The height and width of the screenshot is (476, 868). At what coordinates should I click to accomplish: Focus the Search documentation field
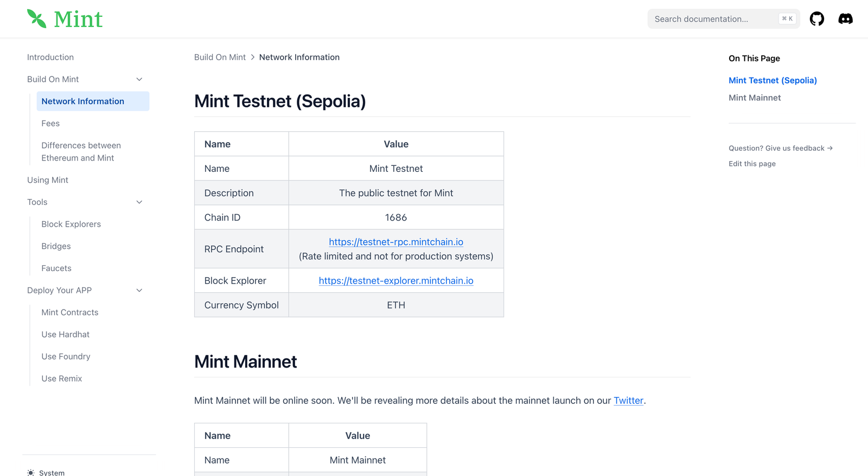coord(723,19)
